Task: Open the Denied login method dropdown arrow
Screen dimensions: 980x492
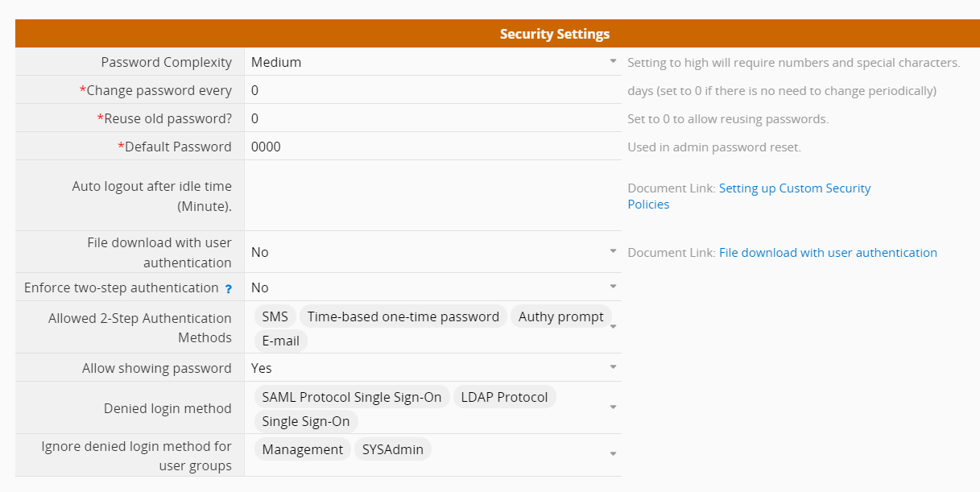Action: click(x=613, y=407)
